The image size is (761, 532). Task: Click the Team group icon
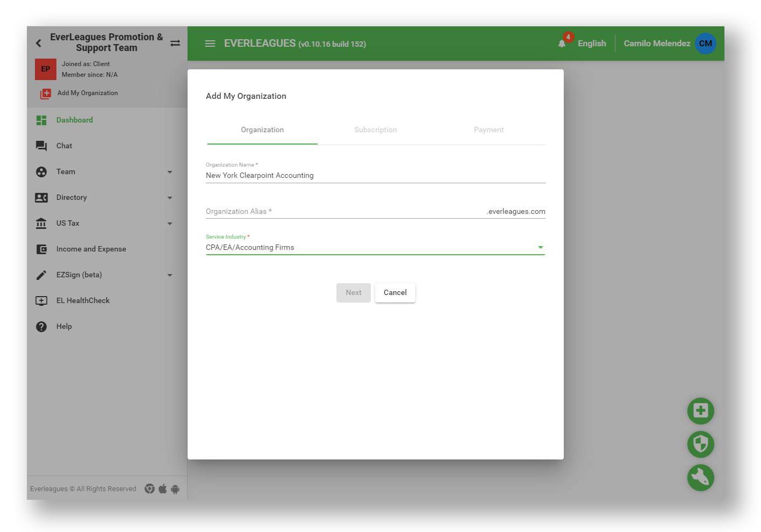click(x=41, y=172)
